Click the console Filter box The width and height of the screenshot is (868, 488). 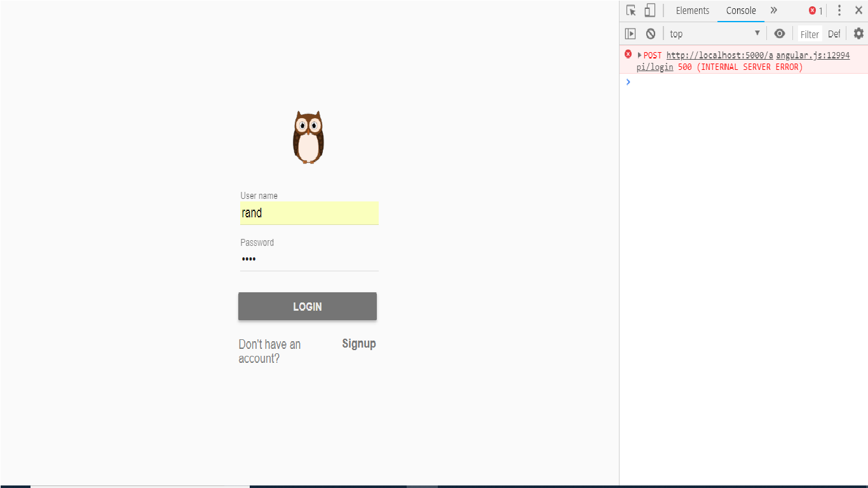click(x=809, y=33)
